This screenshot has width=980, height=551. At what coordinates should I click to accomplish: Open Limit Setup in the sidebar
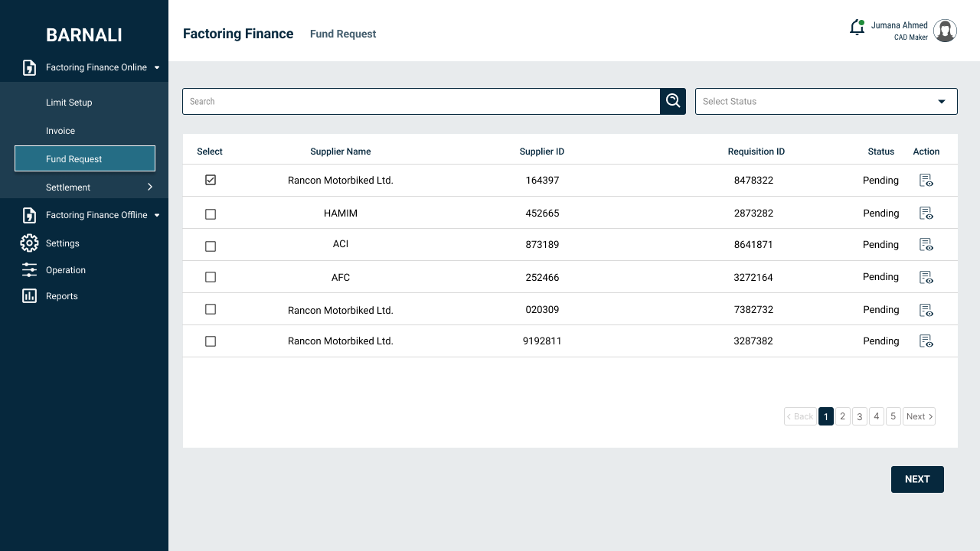(x=69, y=103)
